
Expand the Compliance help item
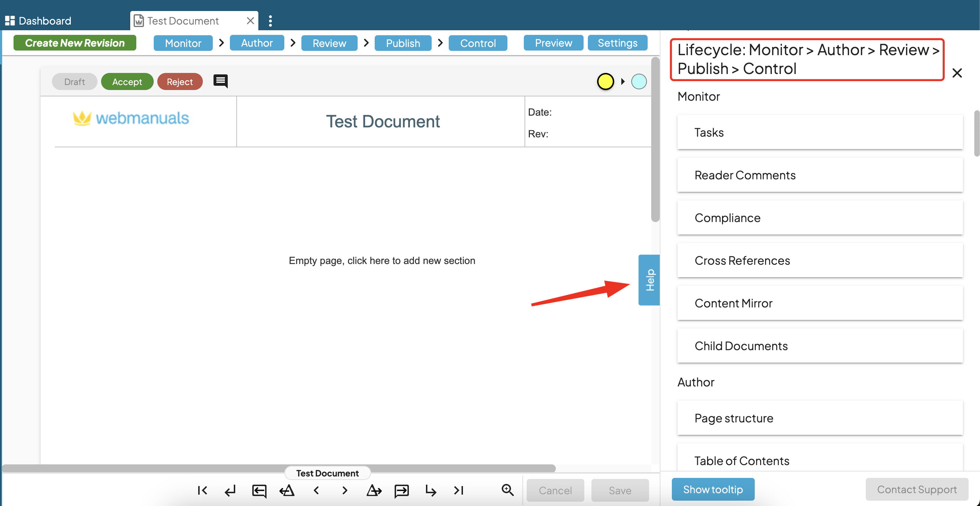pos(820,218)
